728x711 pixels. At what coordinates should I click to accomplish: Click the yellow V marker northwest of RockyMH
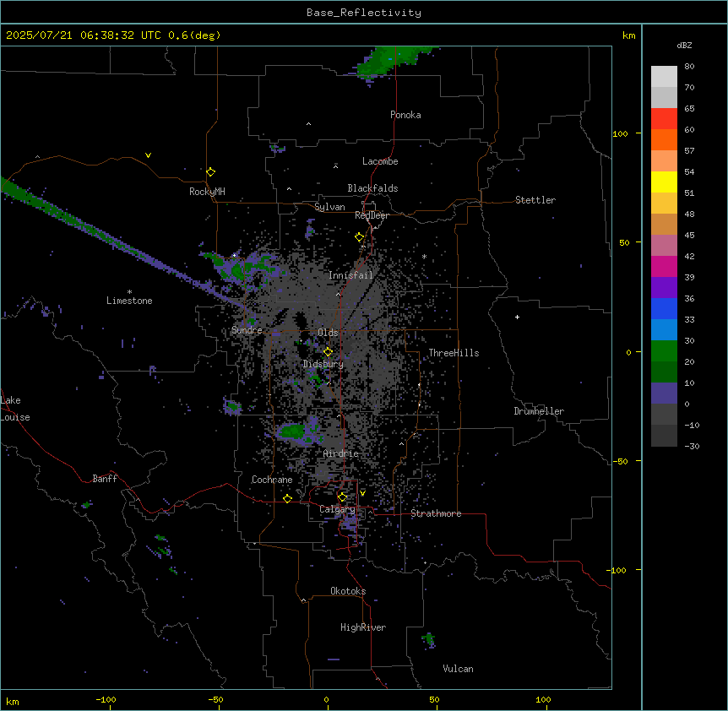click(x=148, y=155)
